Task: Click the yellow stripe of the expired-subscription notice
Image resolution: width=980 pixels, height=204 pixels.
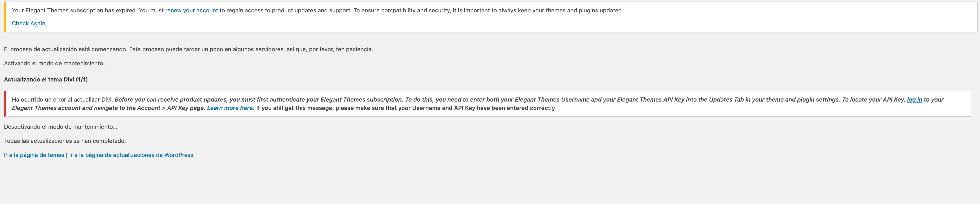Action: point(5,17)
